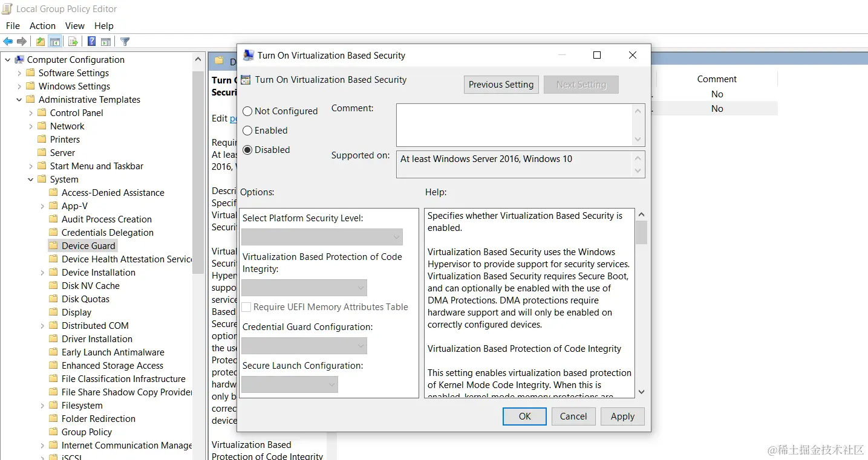The width and height of the screenshot is (868, 460).
Task: Click the Previous Setting button
Action: click(x=501, y=85)
